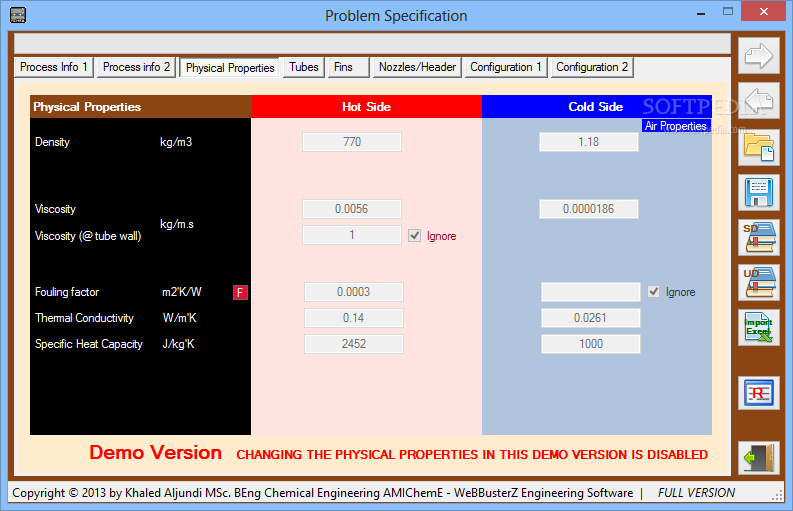The image size is (793, 511).
Task: Open the UD books database icon
Action: [759, 282]
